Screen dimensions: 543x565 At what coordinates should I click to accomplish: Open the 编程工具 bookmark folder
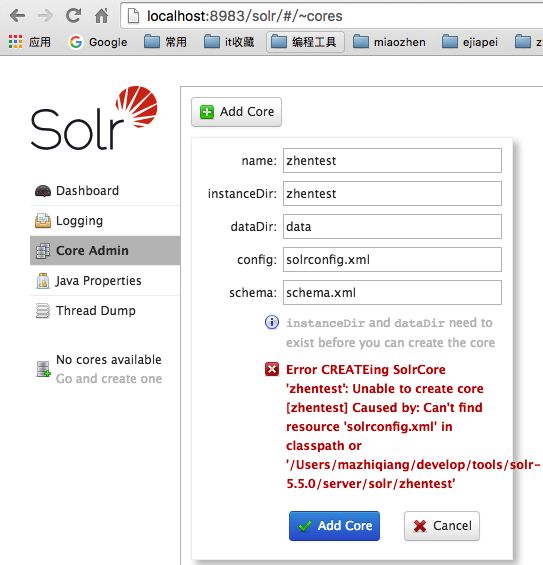305,42
